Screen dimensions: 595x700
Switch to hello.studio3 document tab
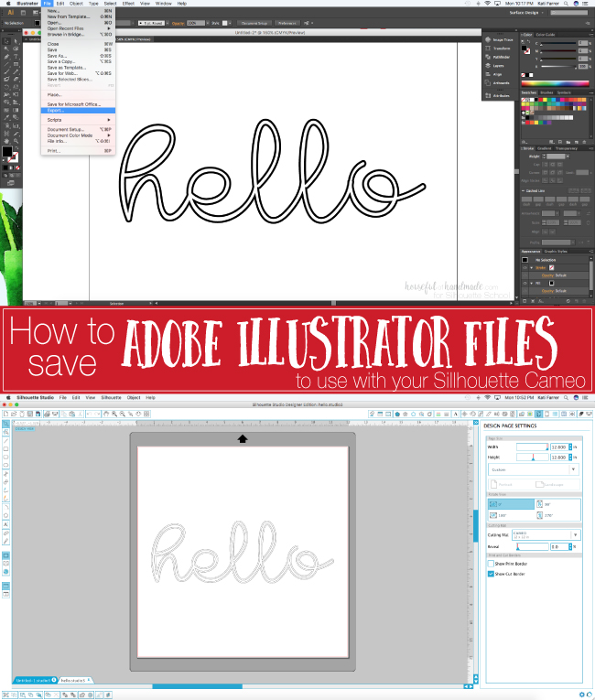pyautogui.click(x=74, y=681)
